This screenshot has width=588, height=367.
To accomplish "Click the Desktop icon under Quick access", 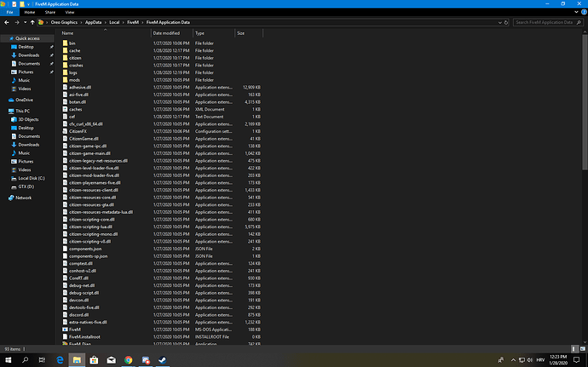I will click(14, 47).
